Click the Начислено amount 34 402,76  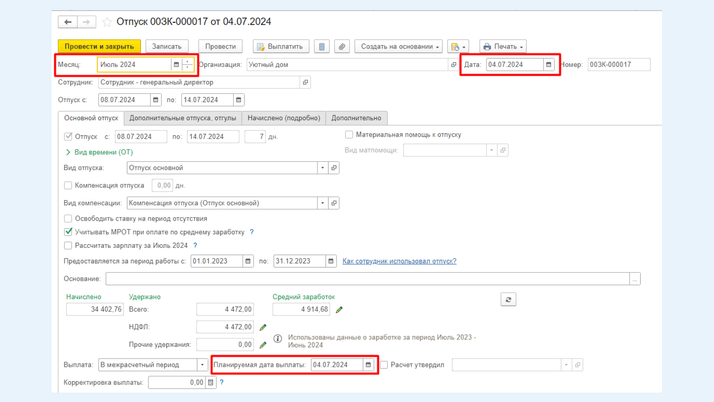95,310
